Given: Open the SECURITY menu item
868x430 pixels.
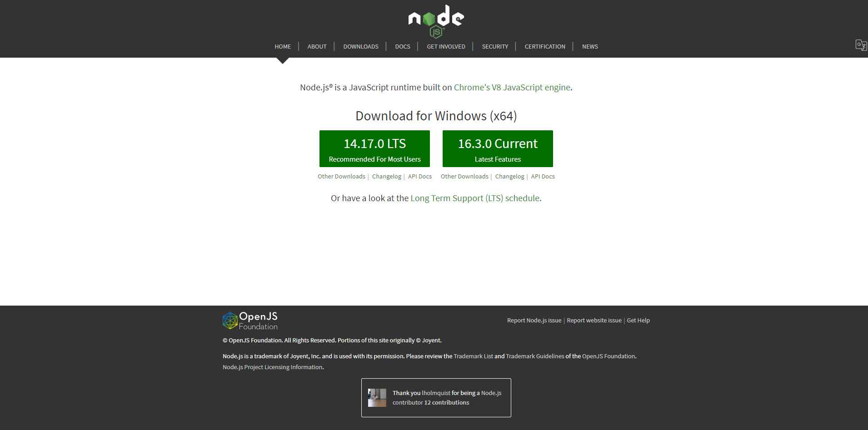Looking at the screenshot, I should [495, 46].
